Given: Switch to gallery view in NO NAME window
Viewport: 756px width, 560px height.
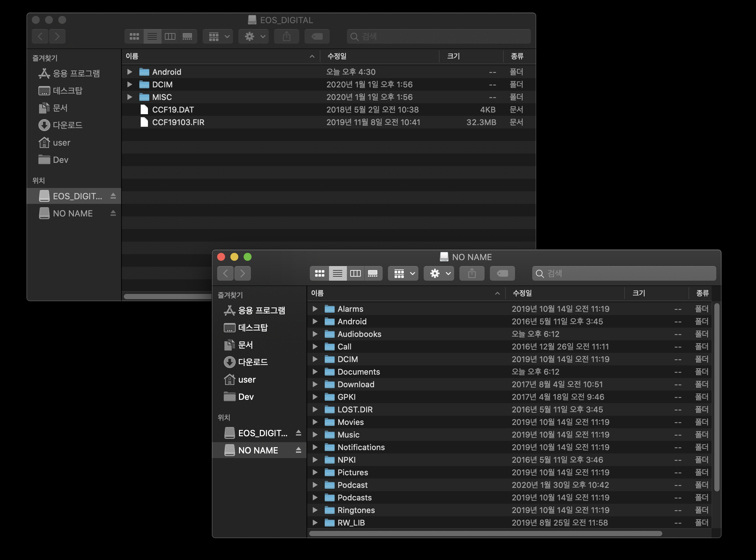Looking at the screenshot, I should pyautogui.click(x=373, y=273).
